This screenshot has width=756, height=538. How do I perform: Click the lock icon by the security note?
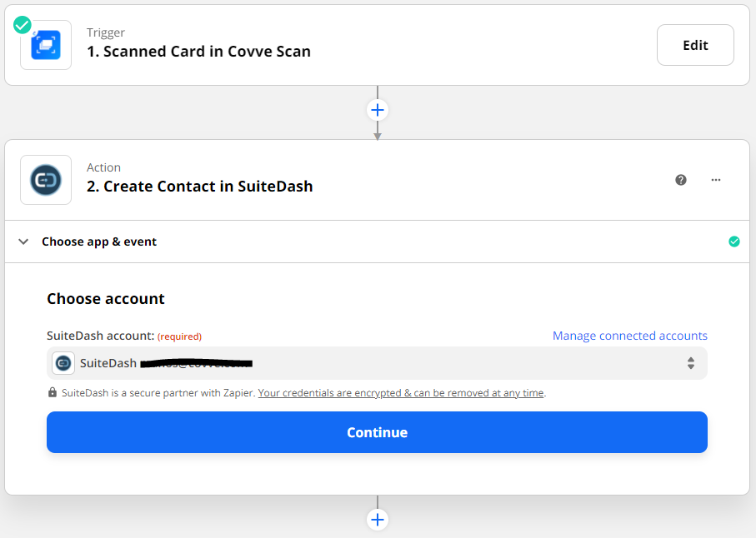(x=53, y=393)
